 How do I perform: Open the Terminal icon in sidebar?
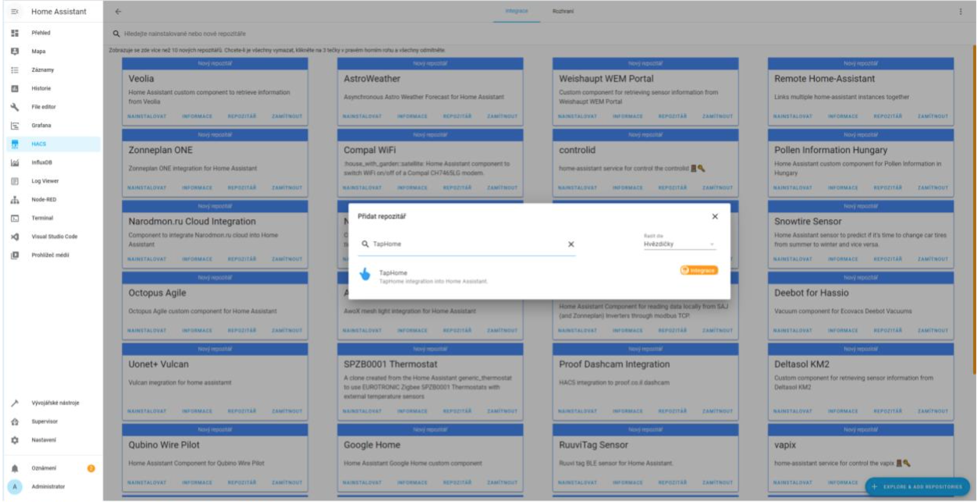(15, 219)
